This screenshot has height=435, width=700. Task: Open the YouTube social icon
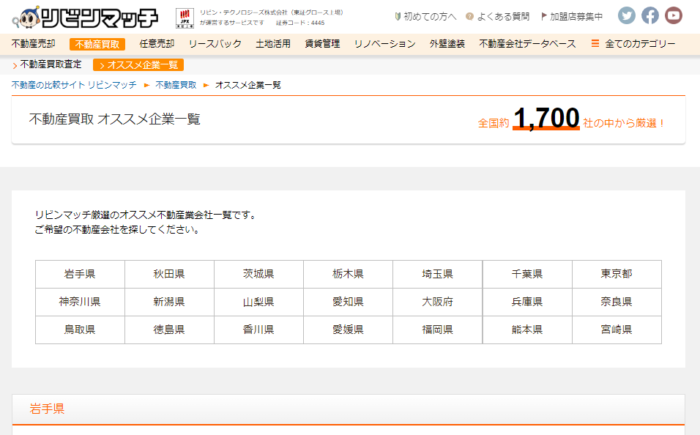click(x=673, y=16)
